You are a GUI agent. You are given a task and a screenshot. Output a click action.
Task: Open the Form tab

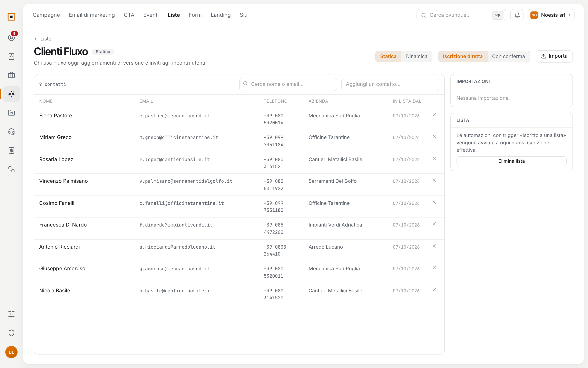(195, 15)
